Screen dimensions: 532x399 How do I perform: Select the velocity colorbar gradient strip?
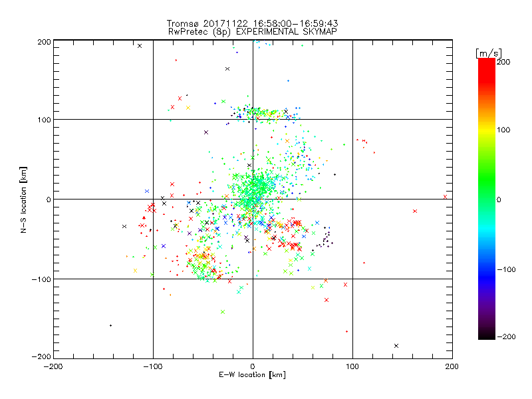487,199
